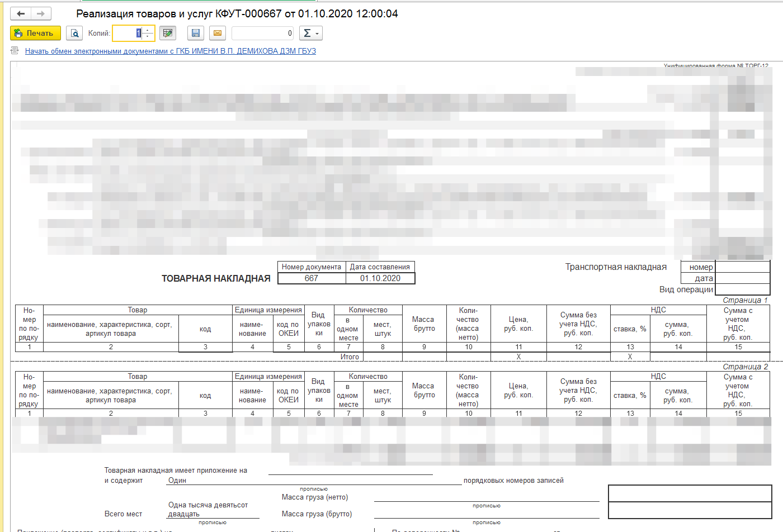Open link Начать обмен электронными документами
The image size is (783, 532).
pyautogui.click(x=171, y=51)
